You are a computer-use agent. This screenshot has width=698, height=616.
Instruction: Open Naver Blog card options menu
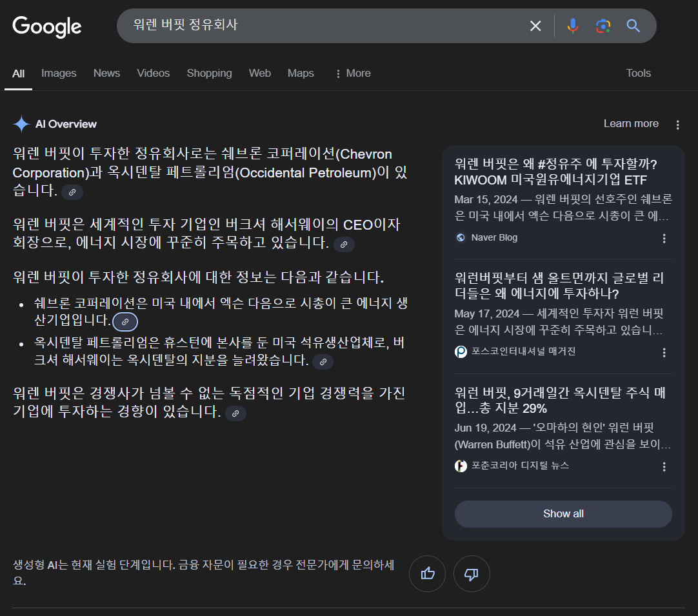(x=664, y=238)
